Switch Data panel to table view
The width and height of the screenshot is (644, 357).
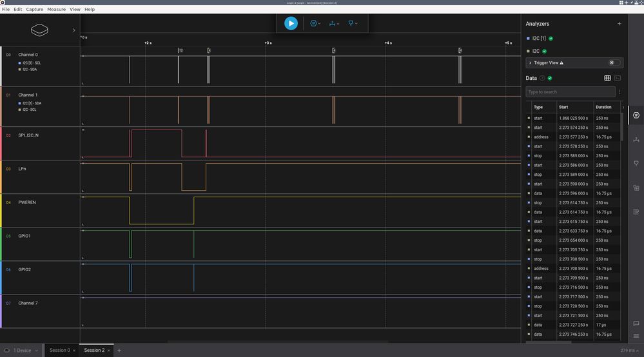607,78
